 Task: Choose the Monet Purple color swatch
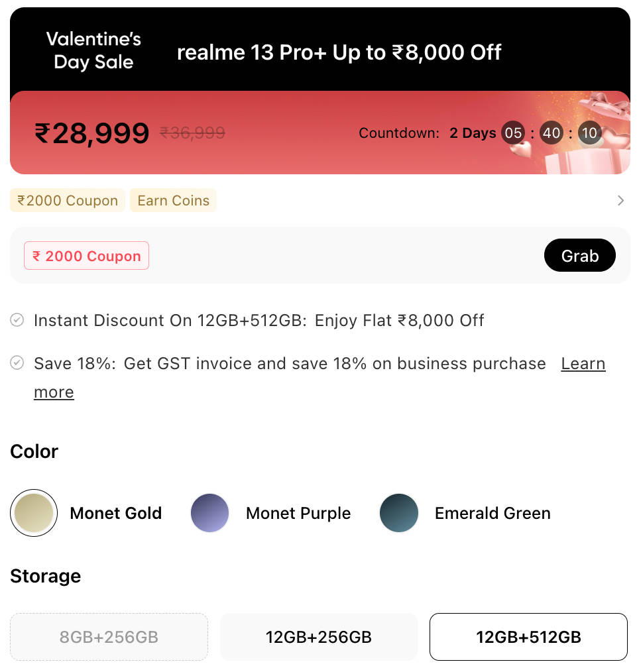click(209, 513)
